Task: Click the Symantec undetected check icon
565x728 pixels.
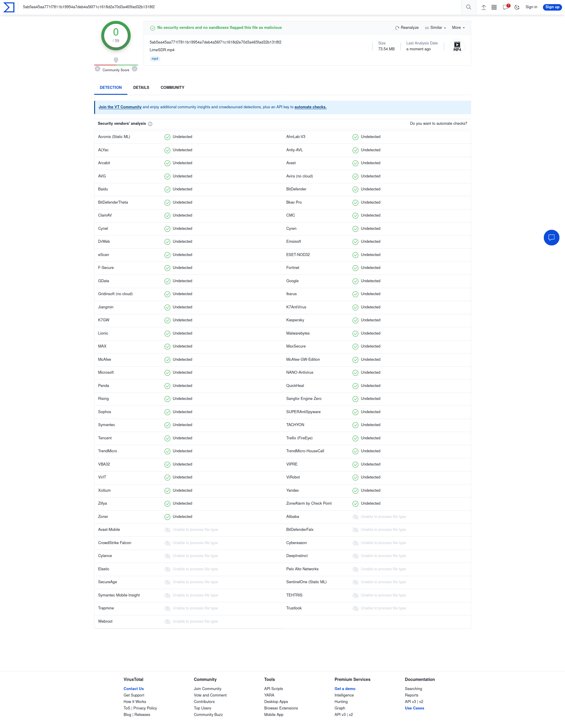Action: point(167,425)
